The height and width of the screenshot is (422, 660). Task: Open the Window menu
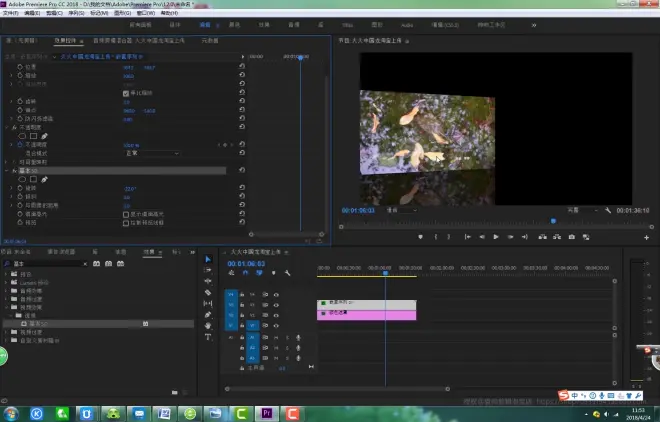pyautogui.click(x=146, y=13)
